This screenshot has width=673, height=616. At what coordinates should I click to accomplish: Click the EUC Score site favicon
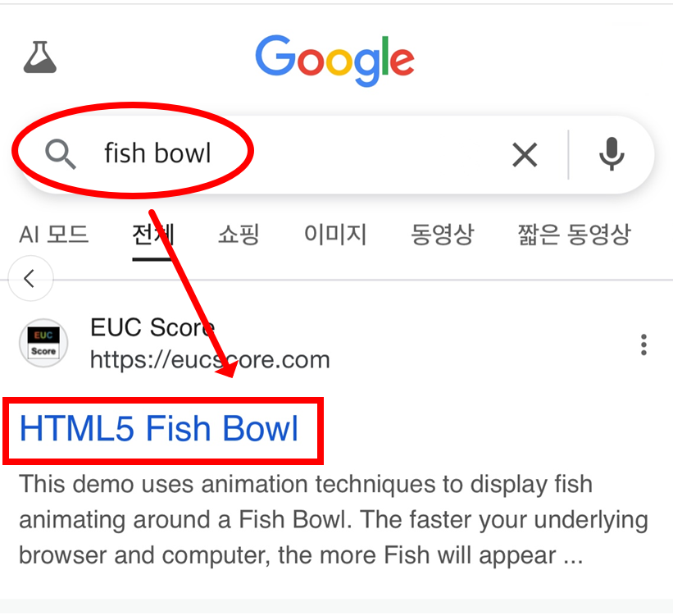[43, 343]
